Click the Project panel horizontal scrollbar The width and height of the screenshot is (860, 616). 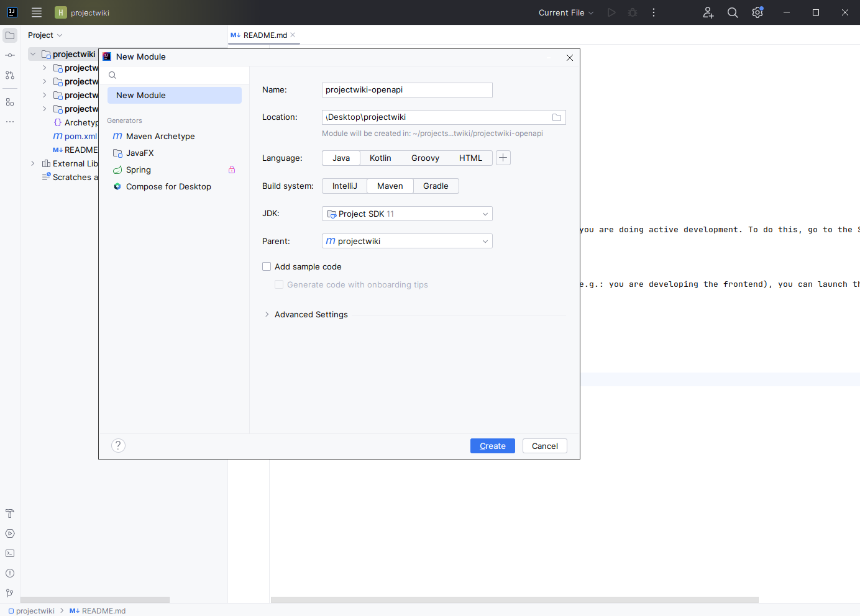pos(95,600)
